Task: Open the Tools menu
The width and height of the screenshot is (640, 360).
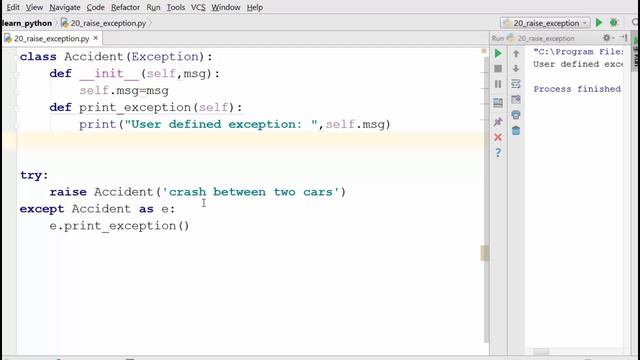Action: coord(176,7)
